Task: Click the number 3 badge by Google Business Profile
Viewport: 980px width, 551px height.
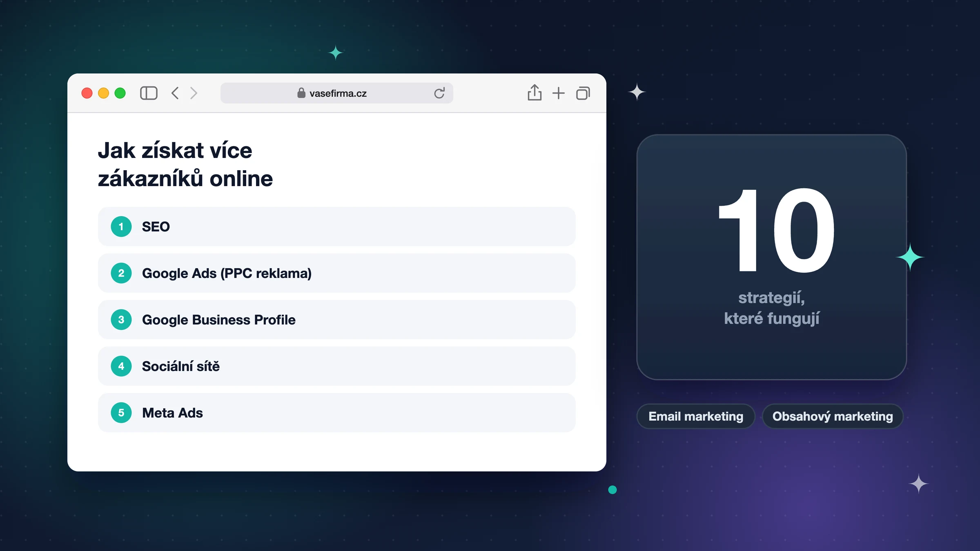Action: click(x=121, y=320)
